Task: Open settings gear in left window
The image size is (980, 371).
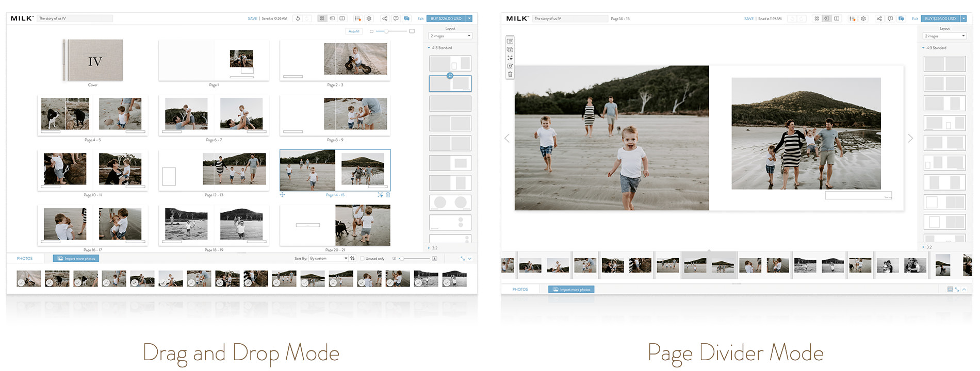Action: point(369,19)
